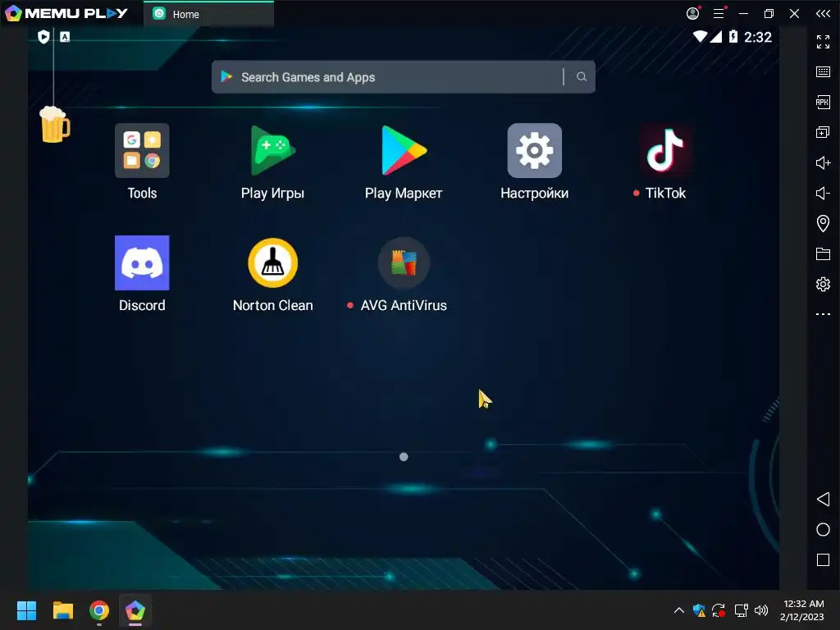Show more sidebar tools via ellipsis
The width and height of the screenshot is (840, 630).
coord(823,314)
